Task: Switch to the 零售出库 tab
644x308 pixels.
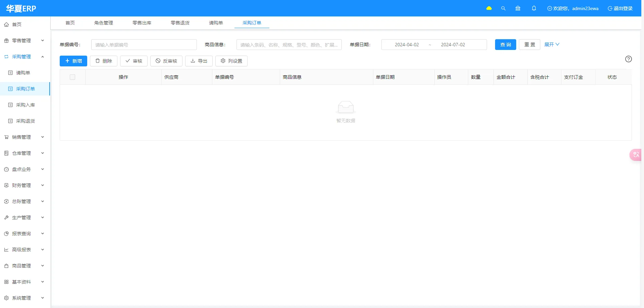Action: coord(142,23)
